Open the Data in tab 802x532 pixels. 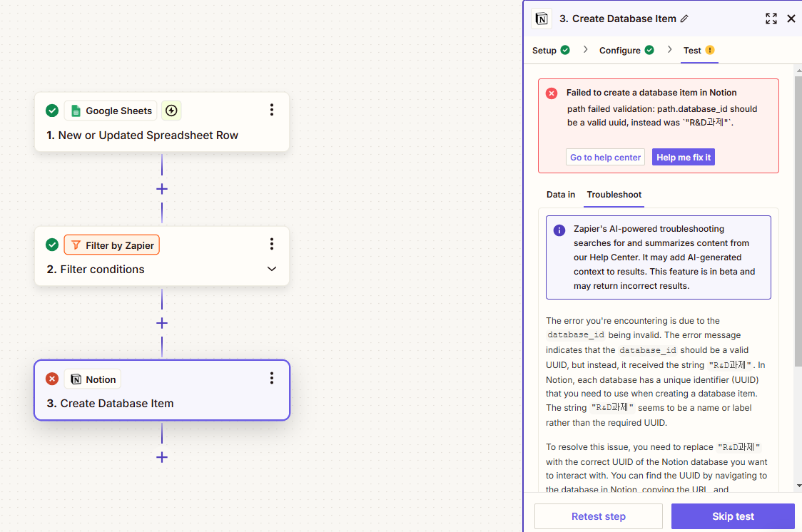[561, 195]
